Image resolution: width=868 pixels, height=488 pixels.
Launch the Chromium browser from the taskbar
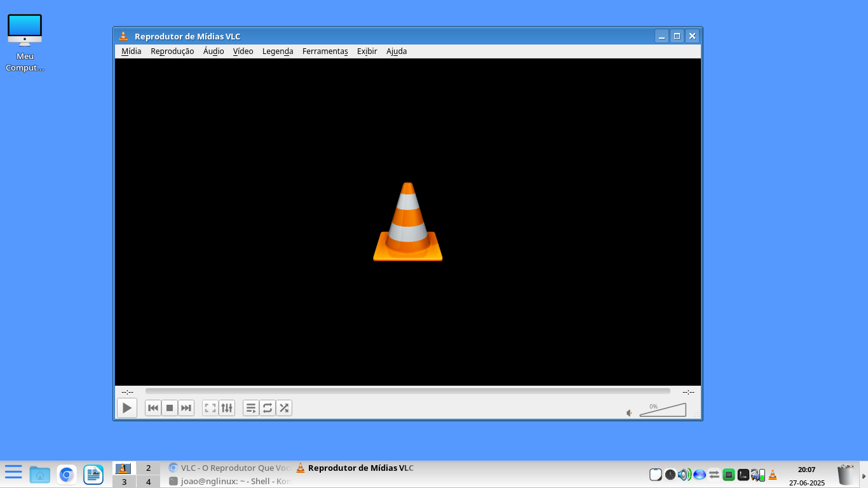(x=67, y=474)
